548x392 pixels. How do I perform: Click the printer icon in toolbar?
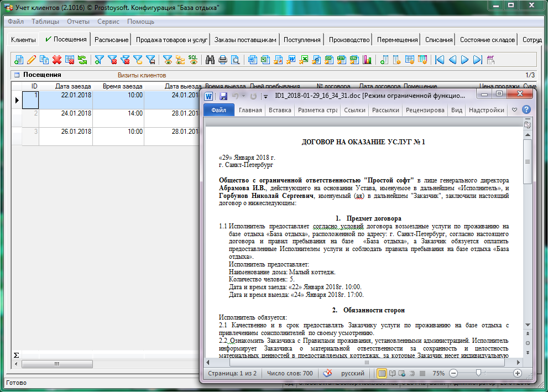click(x=223, y=60)
